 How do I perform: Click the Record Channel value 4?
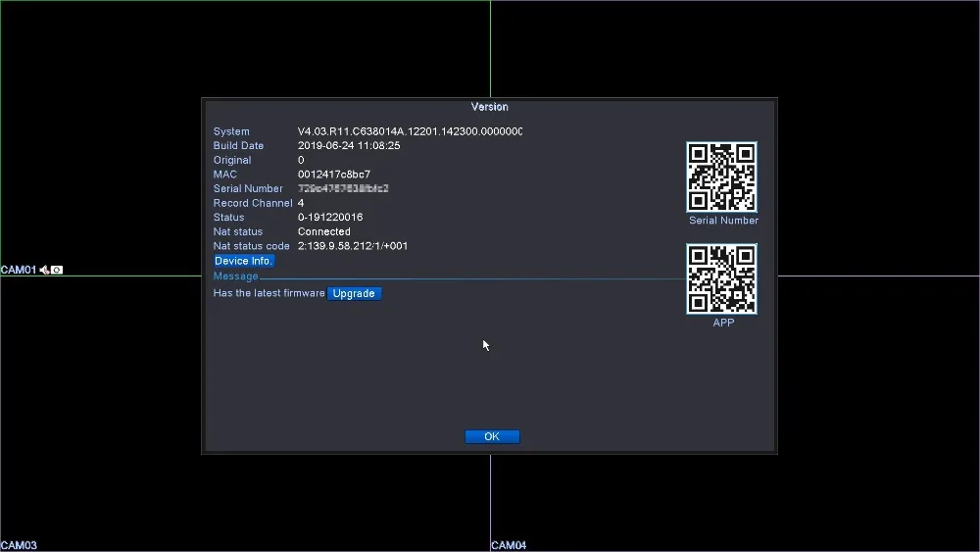(x=301, y=203)
